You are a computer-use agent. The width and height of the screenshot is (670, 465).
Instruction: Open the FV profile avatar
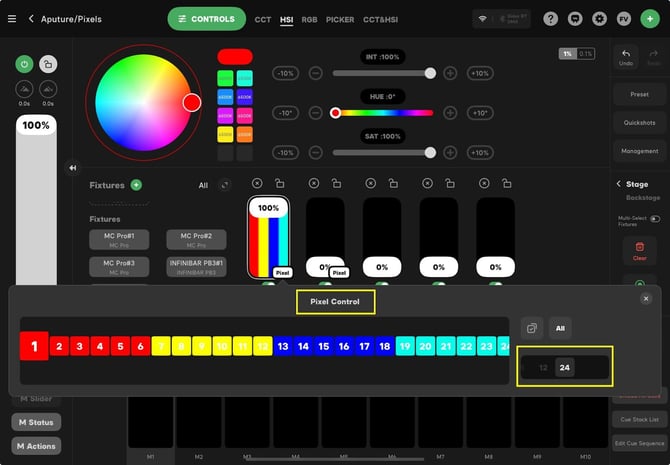tap(624, 19)
